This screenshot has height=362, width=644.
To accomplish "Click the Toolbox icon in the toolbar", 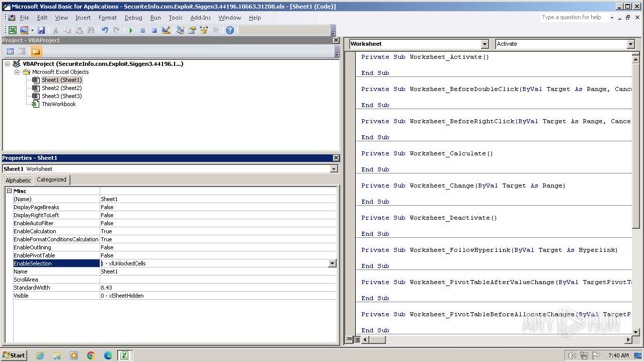I will pyautogui.click(x=215, y=30).
